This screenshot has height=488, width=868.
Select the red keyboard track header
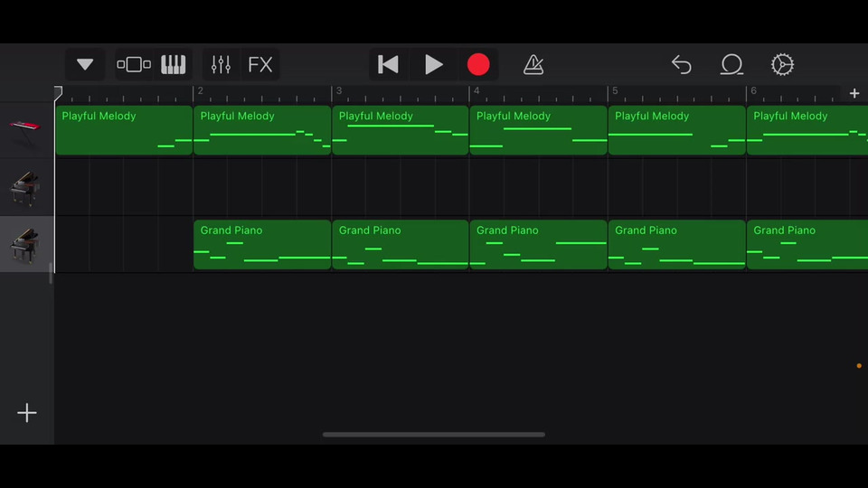pyautogui.click(x=27, y=130)
